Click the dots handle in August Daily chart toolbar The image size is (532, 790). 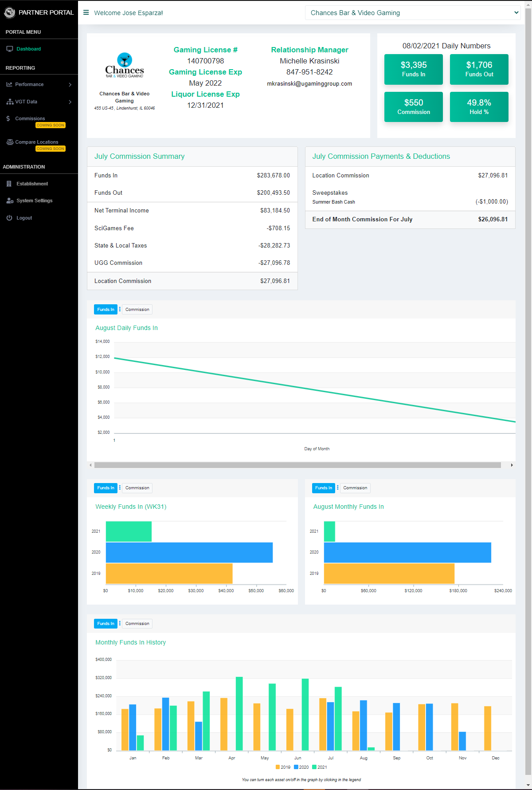pyautogui.click(x=120, y=309)
